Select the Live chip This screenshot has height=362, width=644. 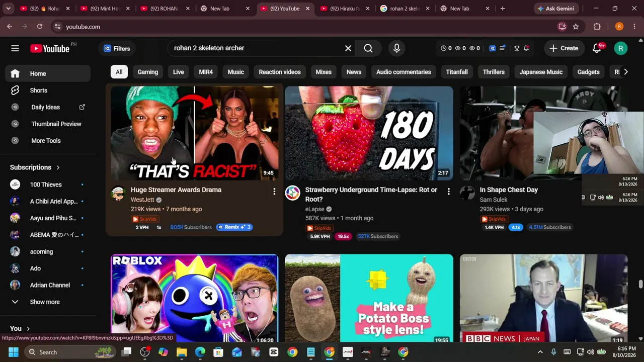tap(179, 72)
